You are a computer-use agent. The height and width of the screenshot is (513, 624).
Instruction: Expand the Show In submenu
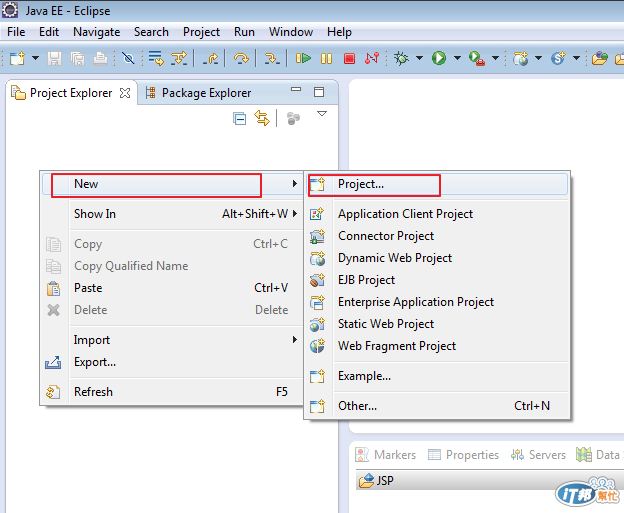(x=172, y=214)
